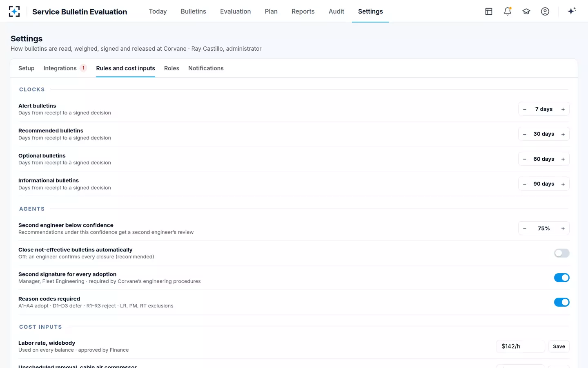
Task: Launch the AI sparkle assistant icon
Action: 572,11
